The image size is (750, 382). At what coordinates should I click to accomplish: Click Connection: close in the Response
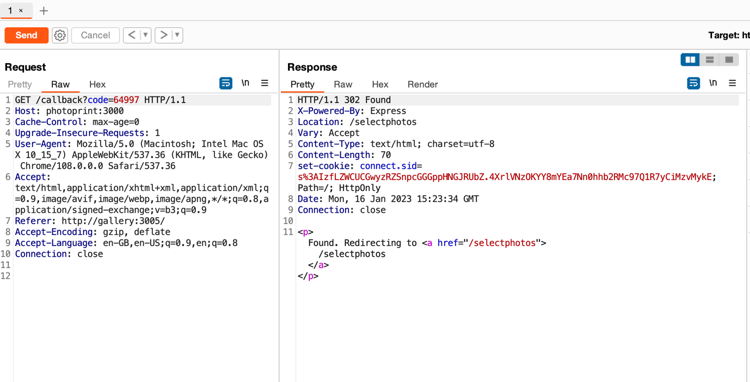click(x=341, y=210)
